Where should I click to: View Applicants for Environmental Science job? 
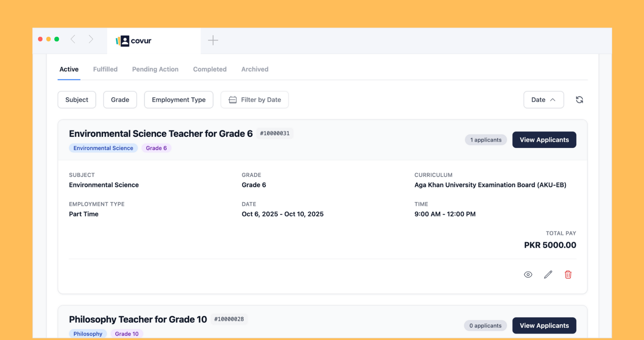click(x=544, y=140)
